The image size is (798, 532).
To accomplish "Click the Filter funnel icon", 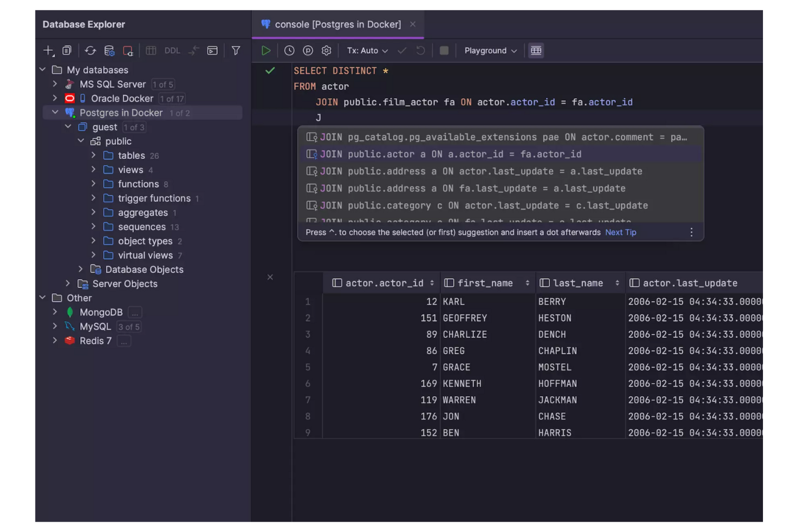I will (x=236, y=51).
